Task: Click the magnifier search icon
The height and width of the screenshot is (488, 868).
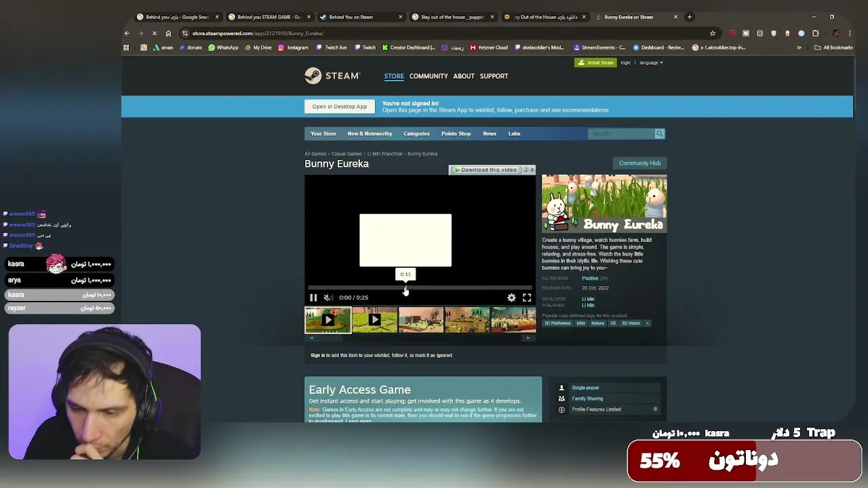Action: click(659, 134)
